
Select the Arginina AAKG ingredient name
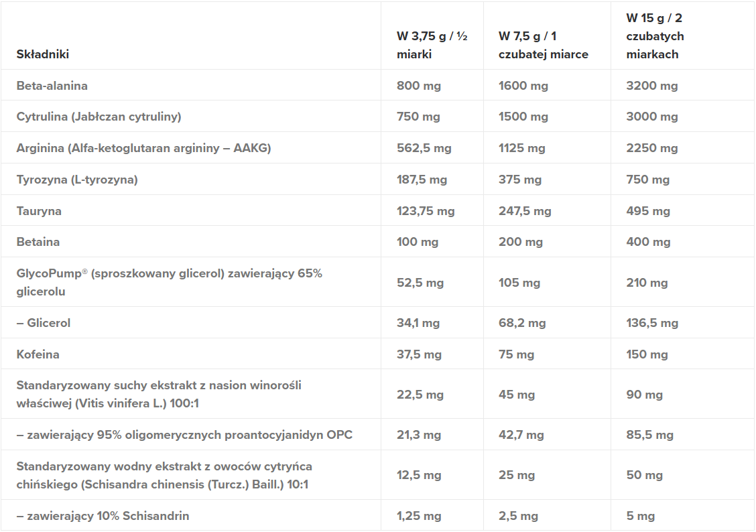143,148
